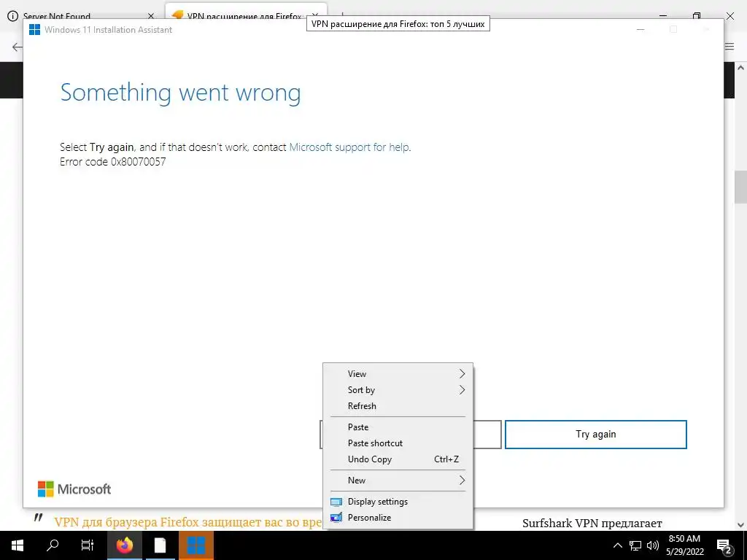747x560 pixels.
Task: Open network status tray icon
Action: click(635, 545)
